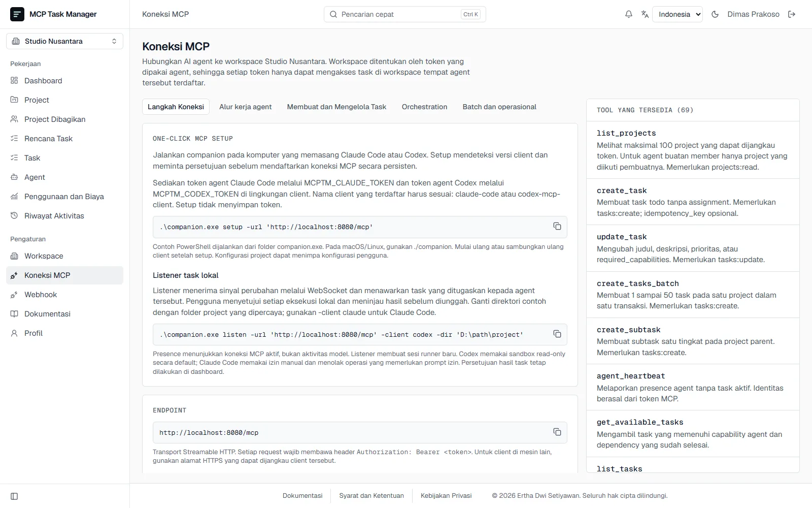Click the MCP Task Manager logo icon
Screen dimensions: 812x508
17,14
